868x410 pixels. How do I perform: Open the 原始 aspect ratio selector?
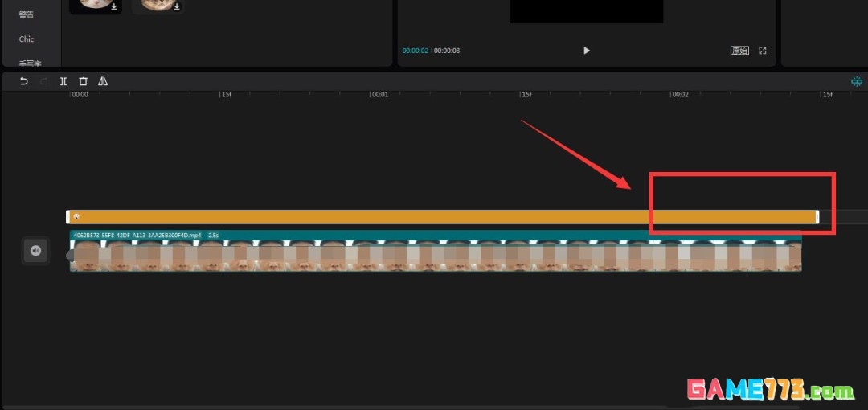coord(739,51)
